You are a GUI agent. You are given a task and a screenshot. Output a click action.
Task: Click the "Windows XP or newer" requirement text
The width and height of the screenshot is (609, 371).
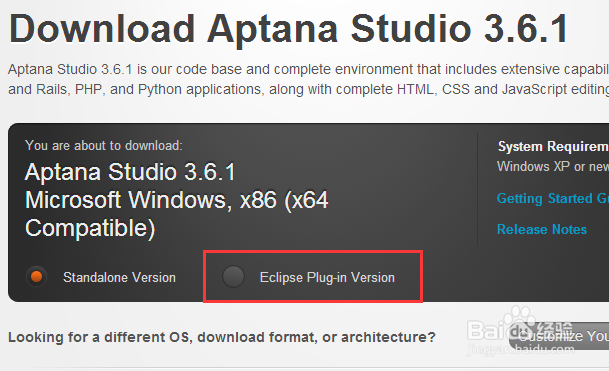coord(553,166)
